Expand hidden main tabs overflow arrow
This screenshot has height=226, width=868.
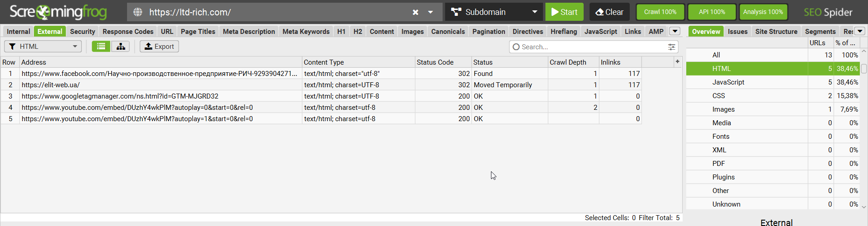[675, 31]
